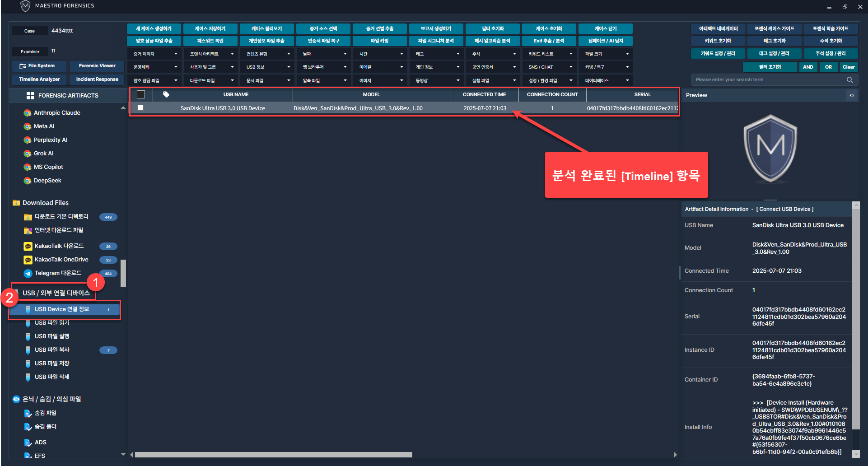Click the KakaoTalk OneDrive icon
Screen dimensions: 868x466
[28, 260]
